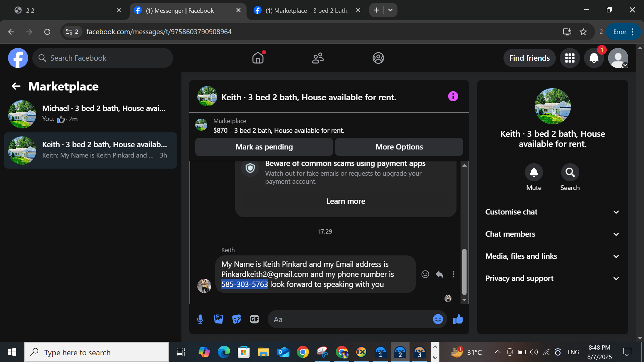Record a voice clip with microphone
Viewport: 644px width, 362px height.
pos(200,319)
